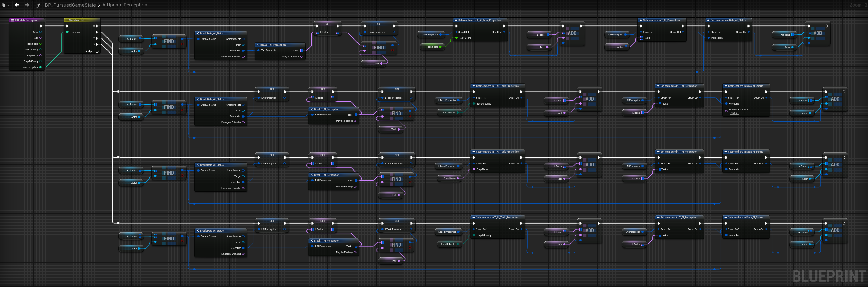
Task: Click the bookmarks icon in the top-left corner
Action: tap(3, 5)
